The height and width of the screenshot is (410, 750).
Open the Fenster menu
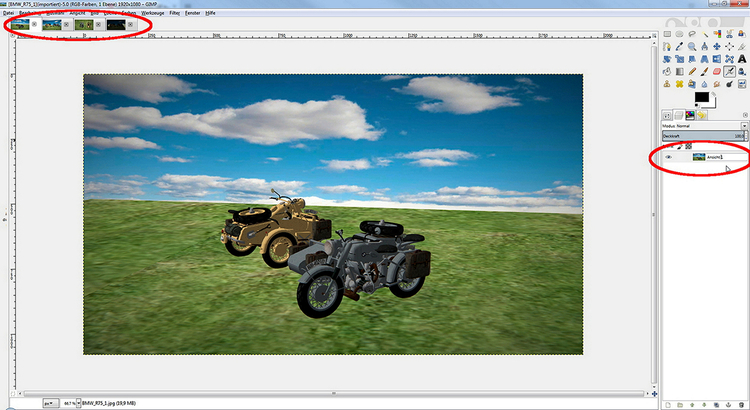point(193,13)
